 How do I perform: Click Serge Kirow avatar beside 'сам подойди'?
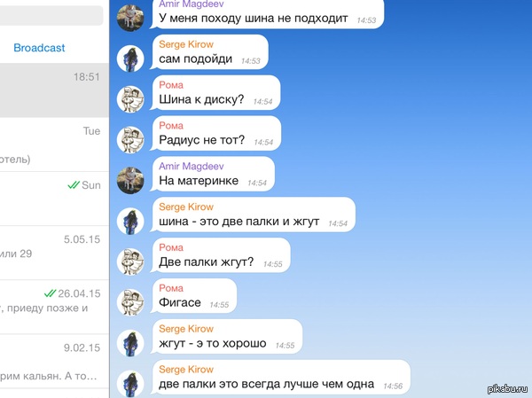pos(130,59)
